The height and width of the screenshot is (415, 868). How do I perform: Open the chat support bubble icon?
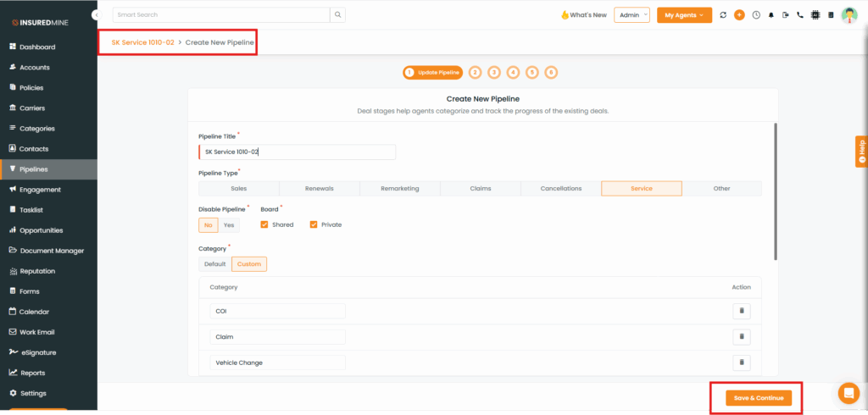848,393
